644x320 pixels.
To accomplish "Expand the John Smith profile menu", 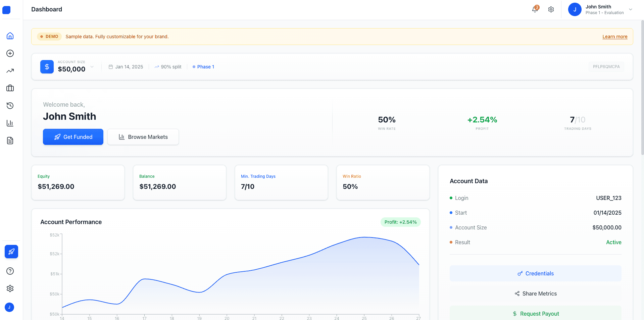I will [x=601, y=9].
